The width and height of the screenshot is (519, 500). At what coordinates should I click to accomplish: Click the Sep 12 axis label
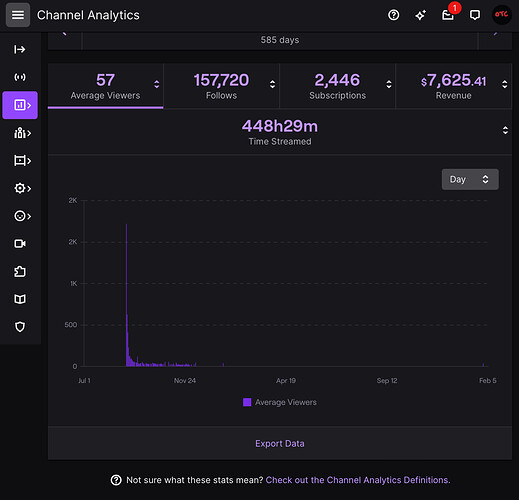[x=387, y=380]
